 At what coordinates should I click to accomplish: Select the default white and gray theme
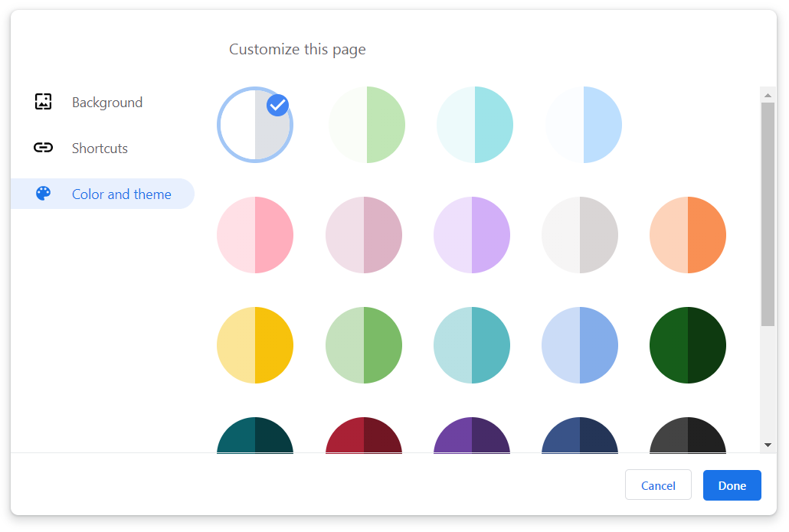click(x=254, y=125)
